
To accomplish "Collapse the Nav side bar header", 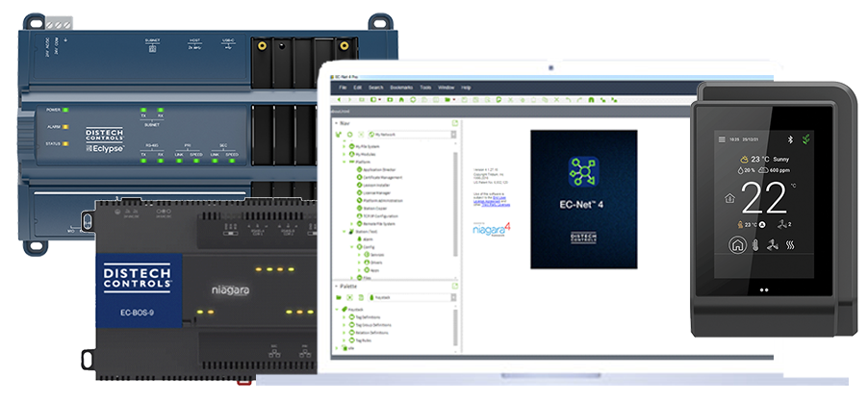I will click(336, 123).
